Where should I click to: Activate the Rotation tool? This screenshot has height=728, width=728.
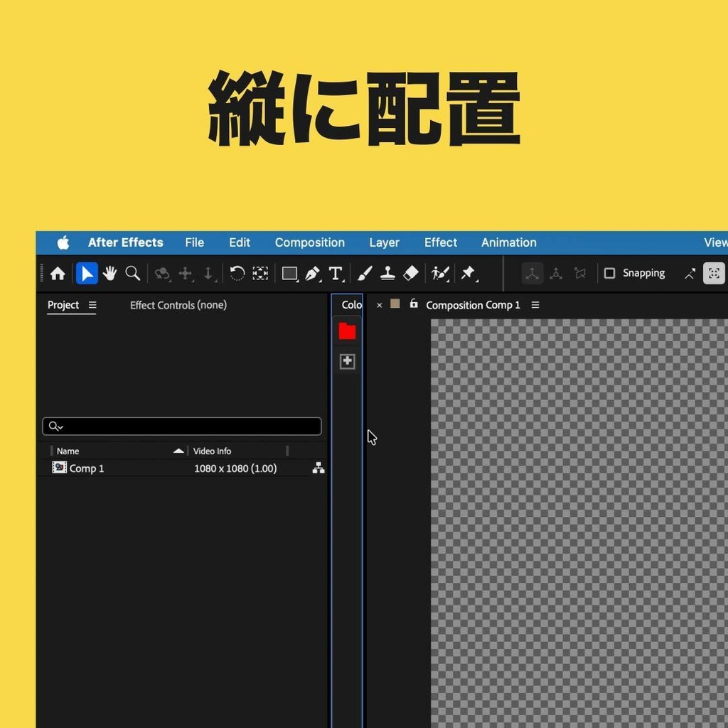pos(237,273)
